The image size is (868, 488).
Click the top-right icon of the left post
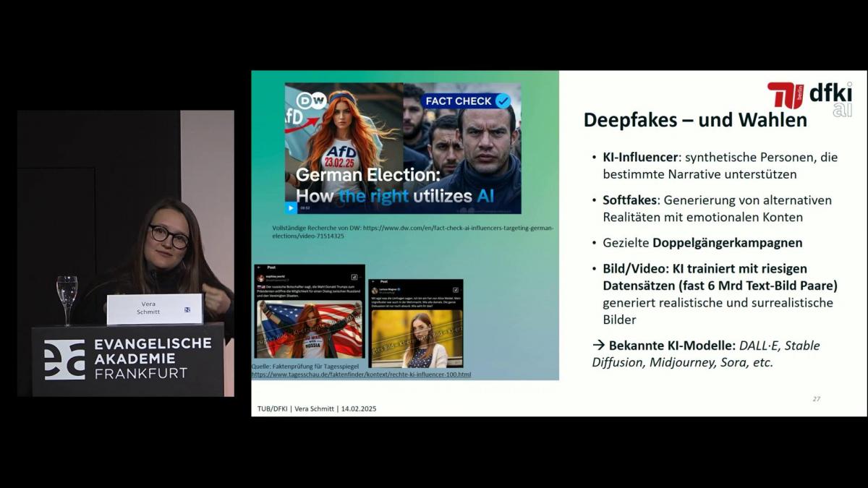tap(354, 277)
